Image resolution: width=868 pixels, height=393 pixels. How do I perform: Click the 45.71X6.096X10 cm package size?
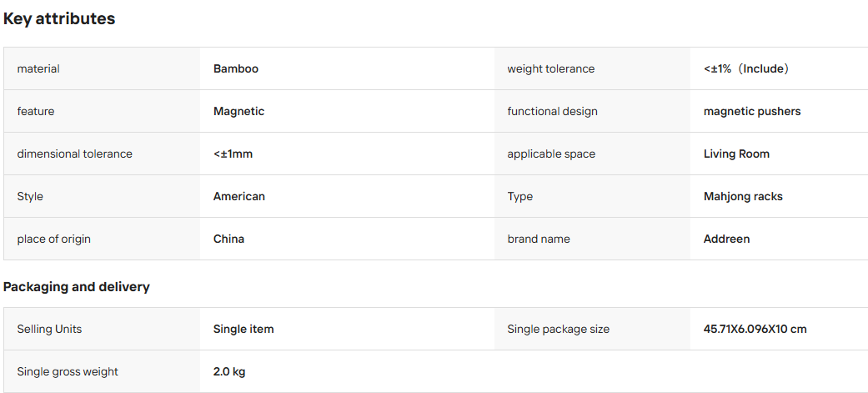pyautogui.click(x=755, y=330)
